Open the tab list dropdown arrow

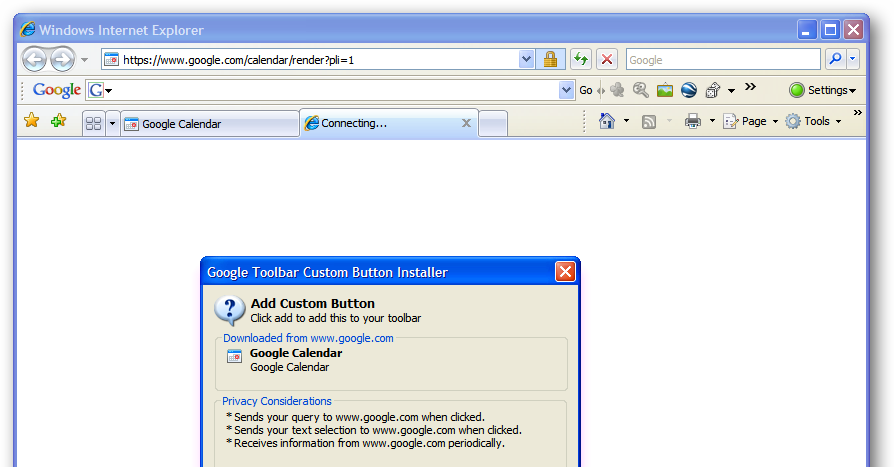point(112,123)
